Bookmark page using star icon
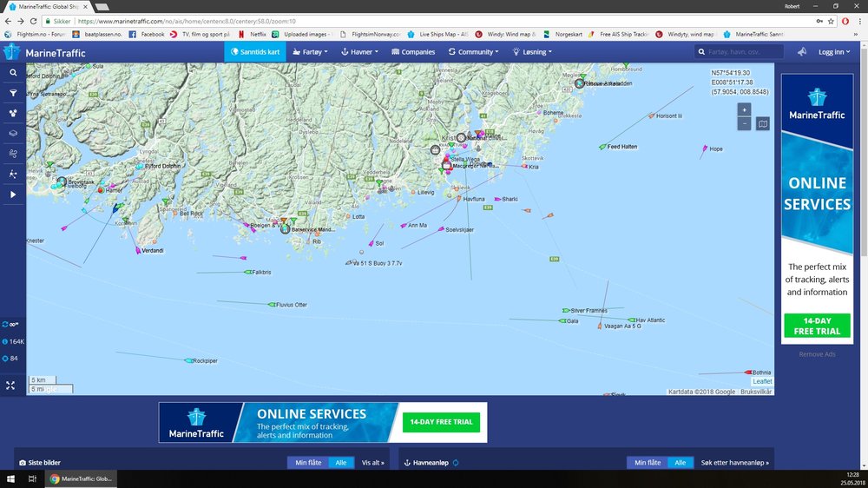Screen dimensions: 868x488 (x=831, y=21)
